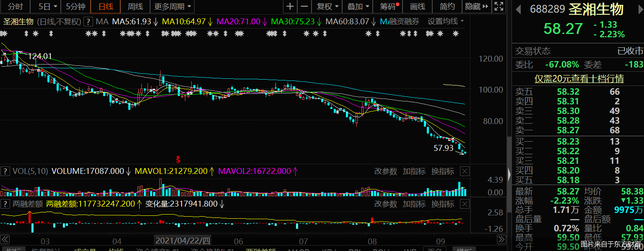Zoom in the chart with plus button
The width and height of the screenshot is (644, 251).
pos(290,7)
